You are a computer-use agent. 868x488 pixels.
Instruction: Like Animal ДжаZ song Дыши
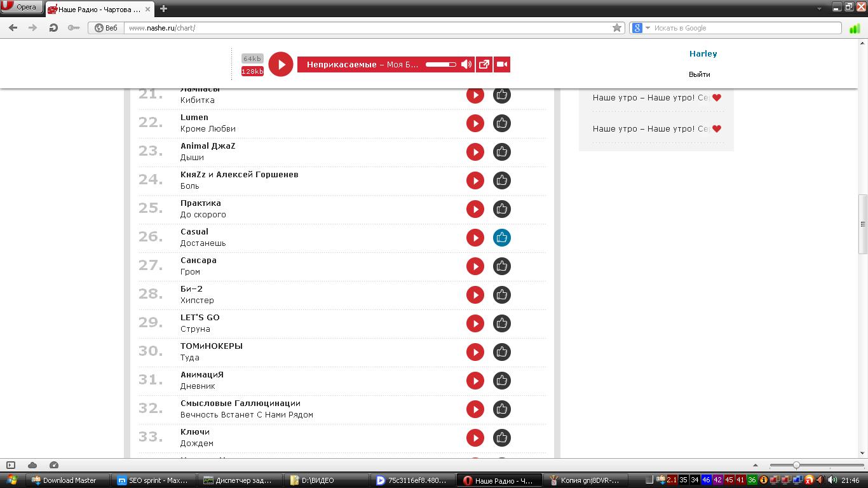502,152
